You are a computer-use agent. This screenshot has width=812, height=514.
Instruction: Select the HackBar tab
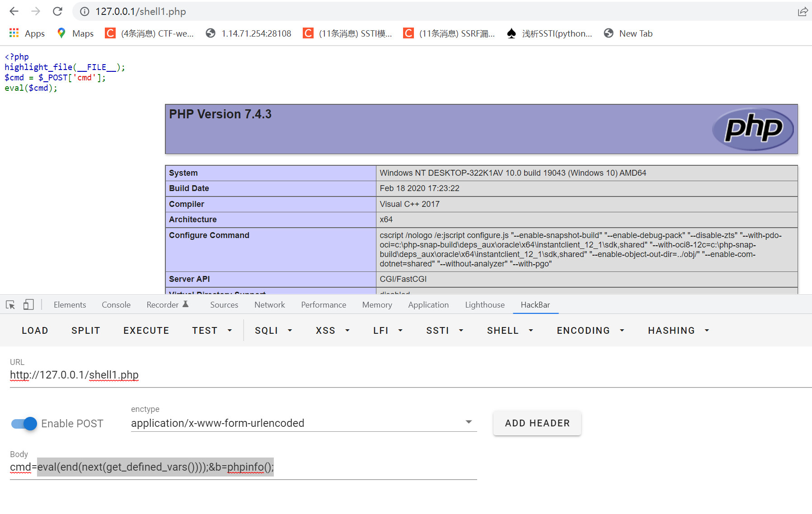point(535,305)
